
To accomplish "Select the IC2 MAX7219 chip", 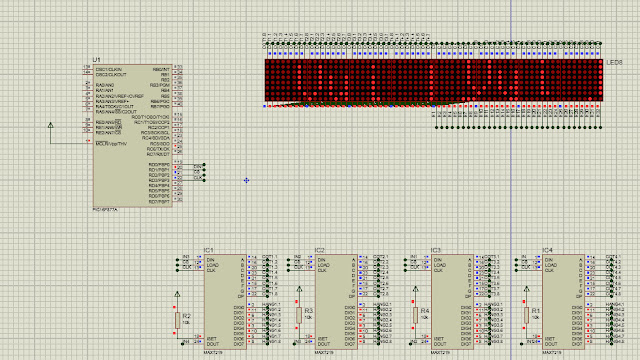I will pyautogui.click(x=336, y=302).
